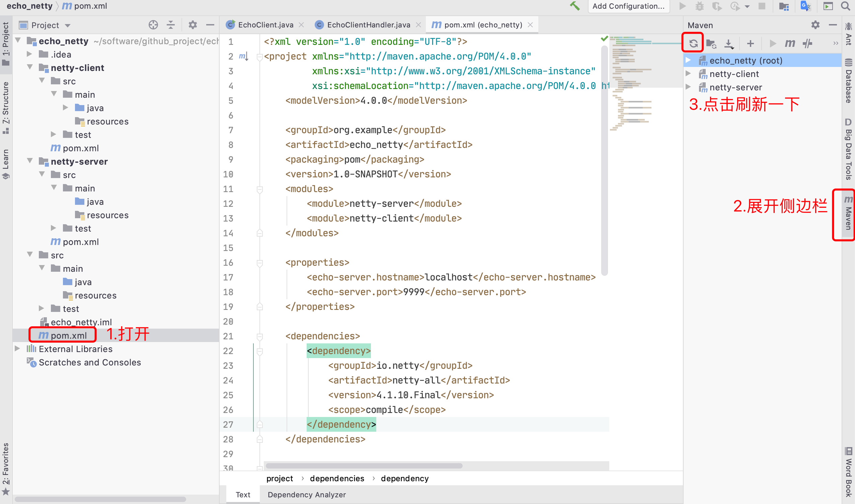
Task: Open Project panel options gear
Action: point(192,25)
